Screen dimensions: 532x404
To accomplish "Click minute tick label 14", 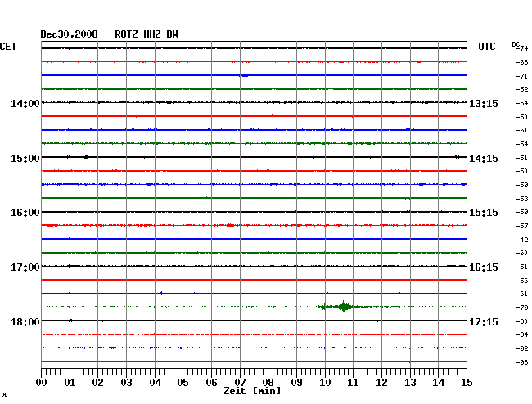I will [x=438, y=383].
